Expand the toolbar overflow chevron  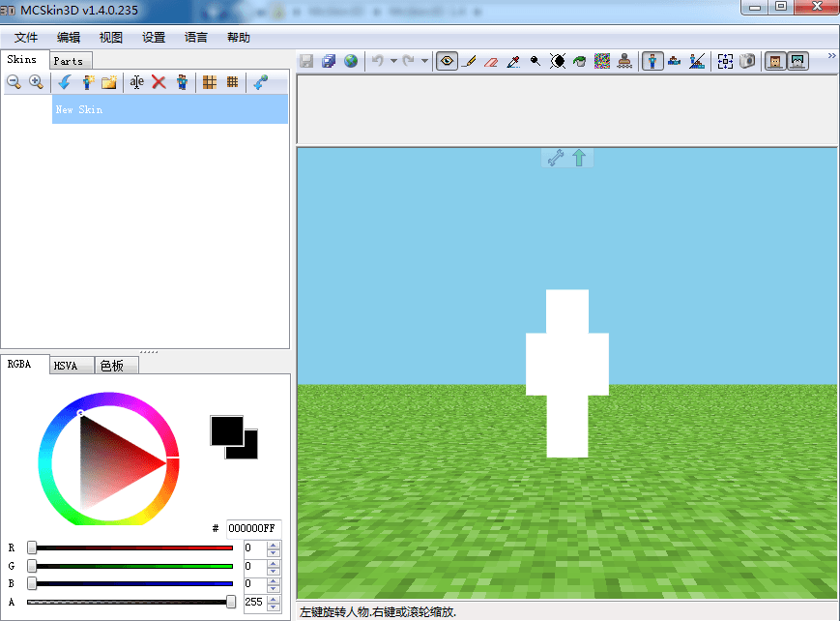(832, 56)
